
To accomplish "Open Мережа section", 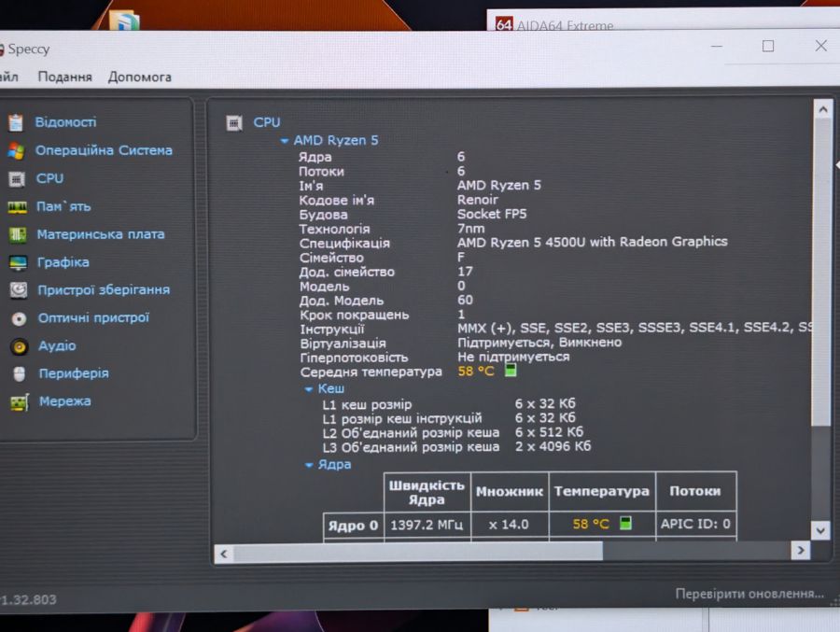I will click(x=64, y=401).
